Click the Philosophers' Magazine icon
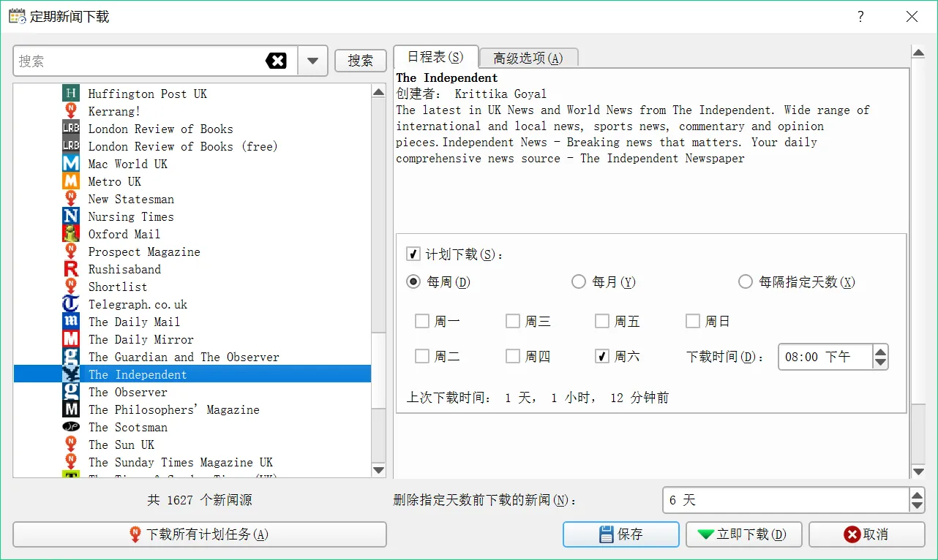Viewport: 938px width, 560px height. click(71, 409)
